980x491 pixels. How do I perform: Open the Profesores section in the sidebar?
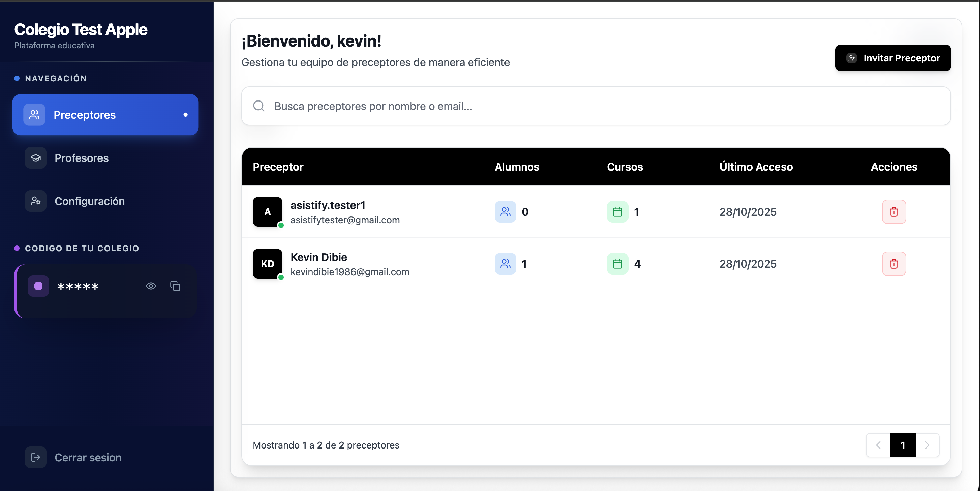(x=82, y=158)
